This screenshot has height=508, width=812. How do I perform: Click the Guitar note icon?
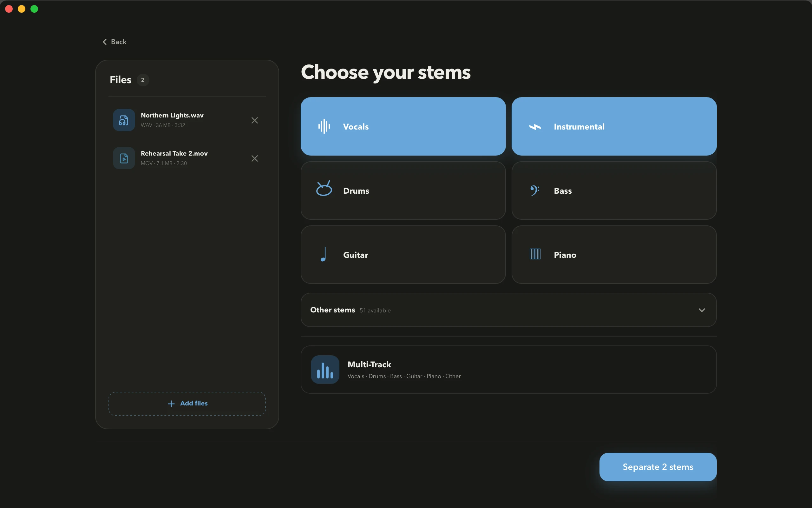[x=324, y=254]
